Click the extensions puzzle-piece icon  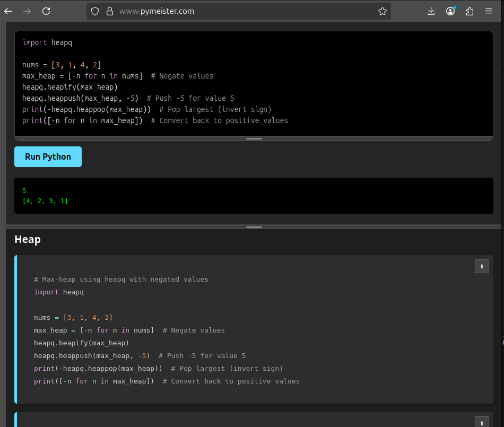[470, 11]
